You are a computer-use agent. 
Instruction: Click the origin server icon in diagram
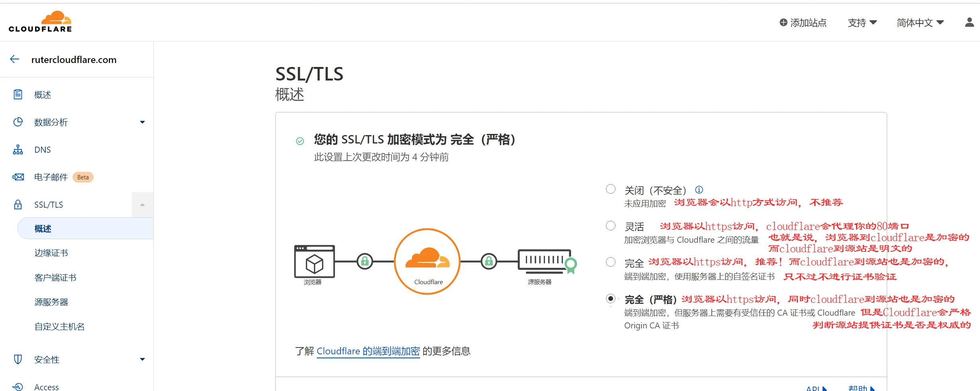point(547,261)
